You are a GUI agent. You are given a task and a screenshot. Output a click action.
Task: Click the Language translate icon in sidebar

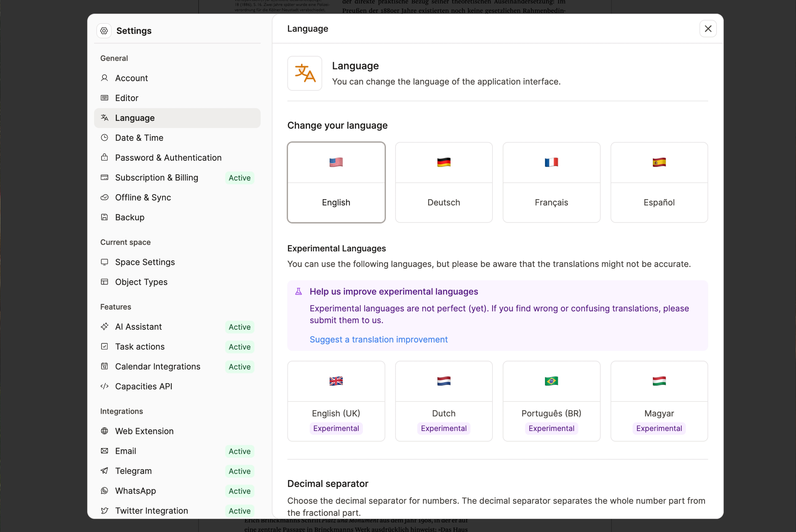[x=104, y=118]
